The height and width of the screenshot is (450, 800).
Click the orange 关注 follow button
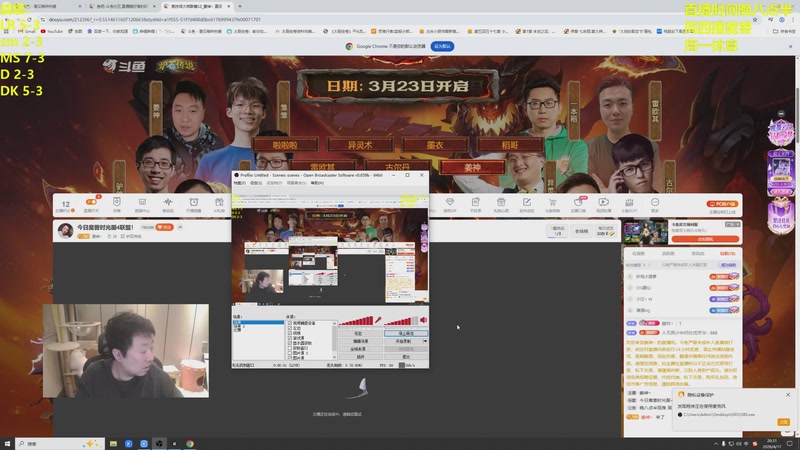click(x=164, y=227)
